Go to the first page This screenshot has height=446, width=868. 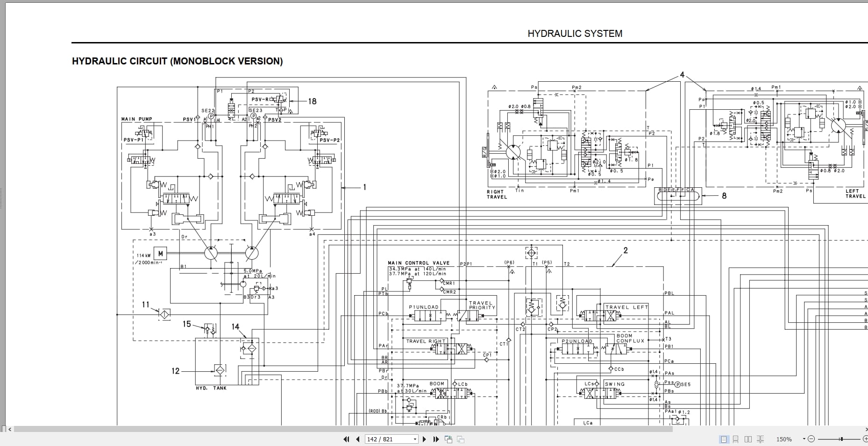click(x=346, y=439)
